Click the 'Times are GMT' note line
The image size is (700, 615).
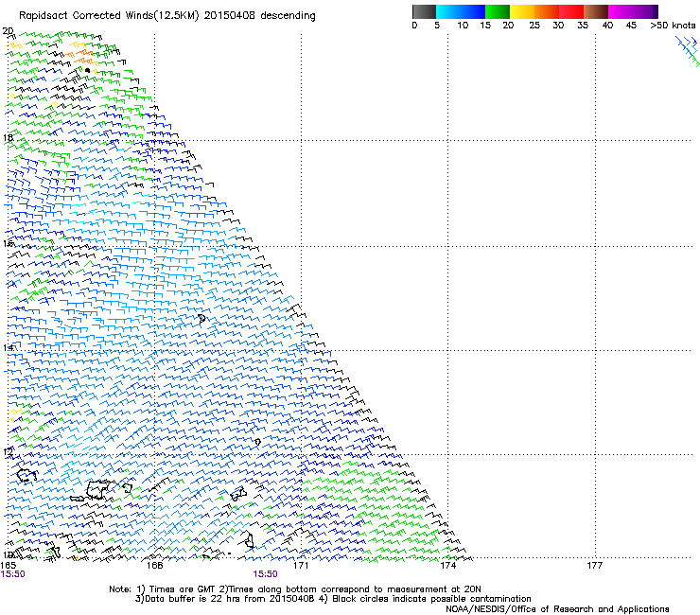click(x=294, y=589)
